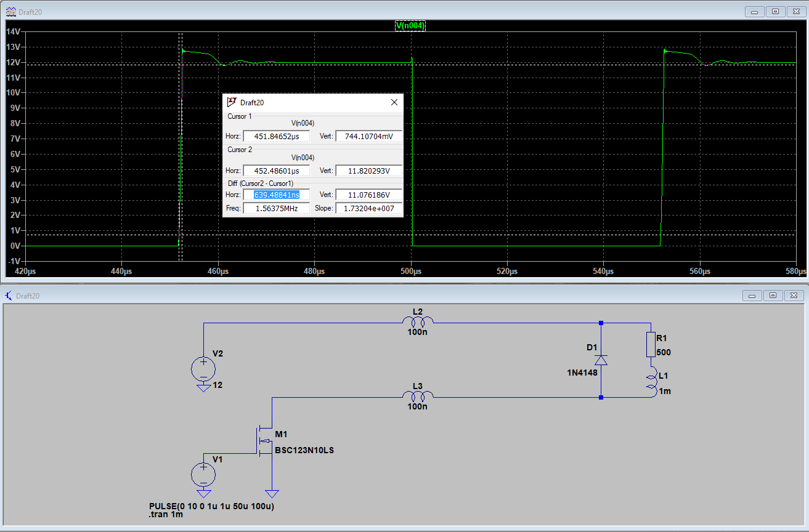
Task: Maximize the schematic Draft20 window
Action: coord(773,296)
